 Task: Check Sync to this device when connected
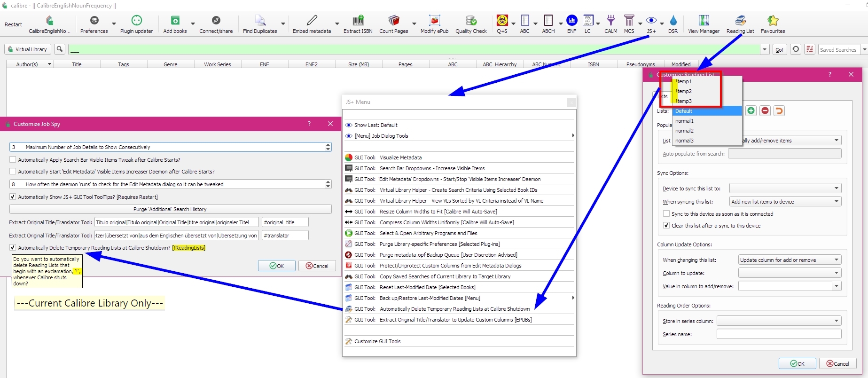point(666,214)
